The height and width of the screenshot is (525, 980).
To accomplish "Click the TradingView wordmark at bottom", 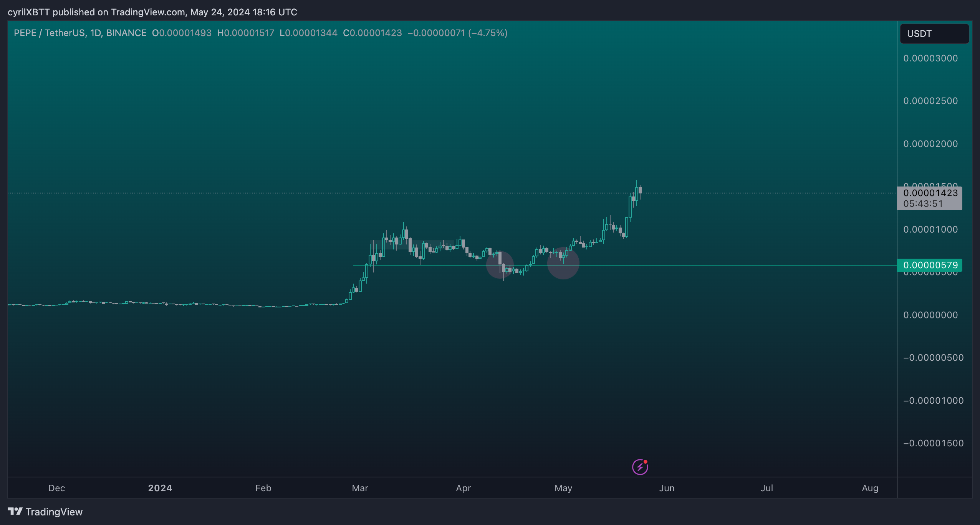I will [54, 512].
